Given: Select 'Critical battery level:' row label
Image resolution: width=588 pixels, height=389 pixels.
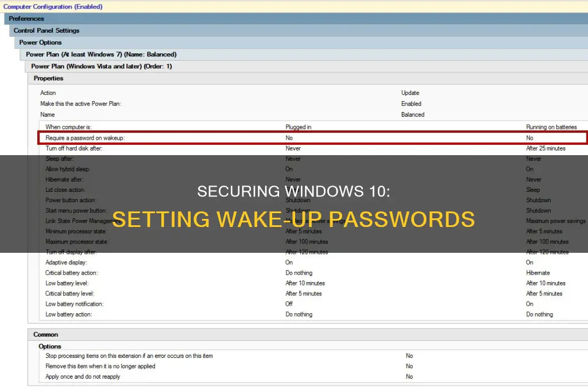Looking at the screenshot, I should (x=69, y=294).
